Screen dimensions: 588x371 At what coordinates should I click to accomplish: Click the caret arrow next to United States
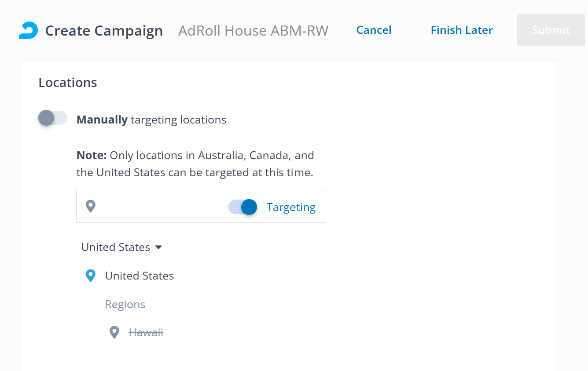click(159, 247)
